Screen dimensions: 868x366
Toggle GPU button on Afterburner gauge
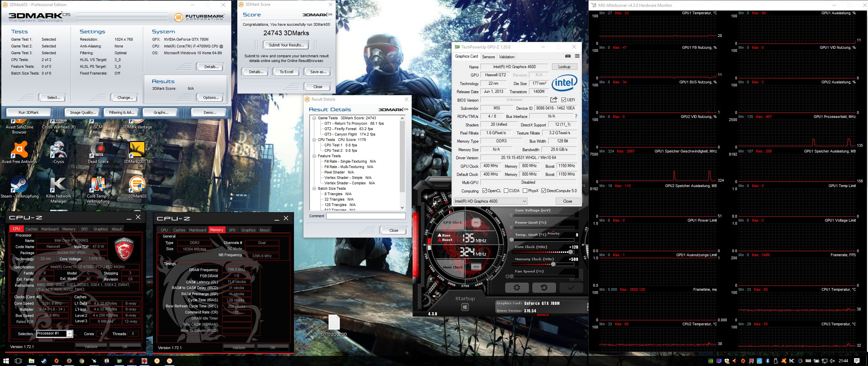point(476,222)
